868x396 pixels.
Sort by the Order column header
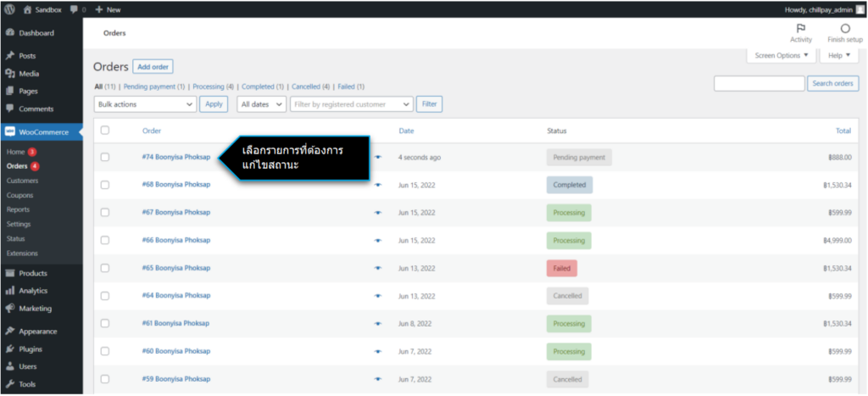pyautogui.click(x=152, y=131)
